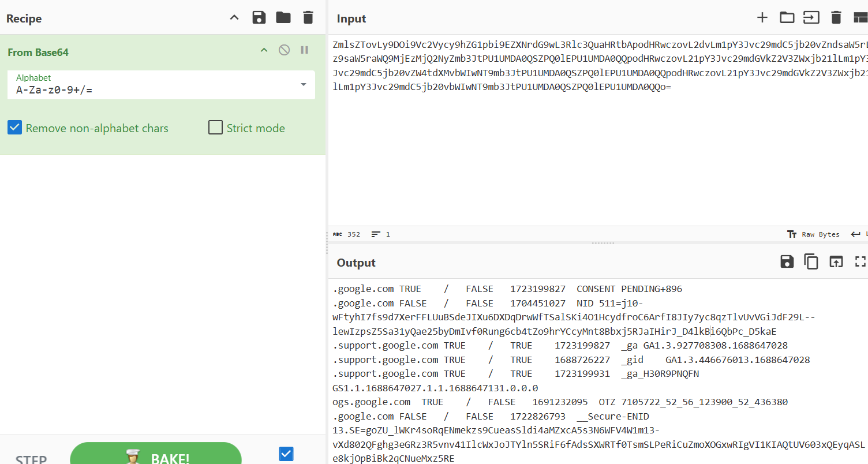Disable the From Base64 operation

click(284, 50)
